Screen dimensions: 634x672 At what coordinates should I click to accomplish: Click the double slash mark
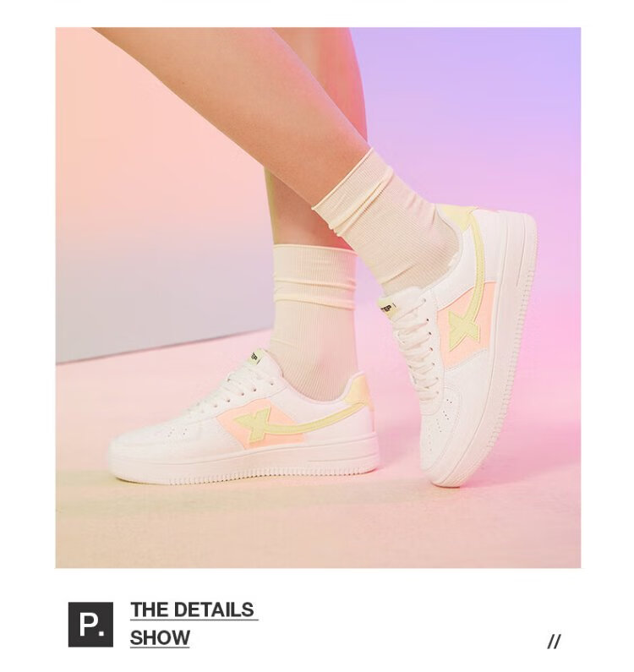(554, 642)
